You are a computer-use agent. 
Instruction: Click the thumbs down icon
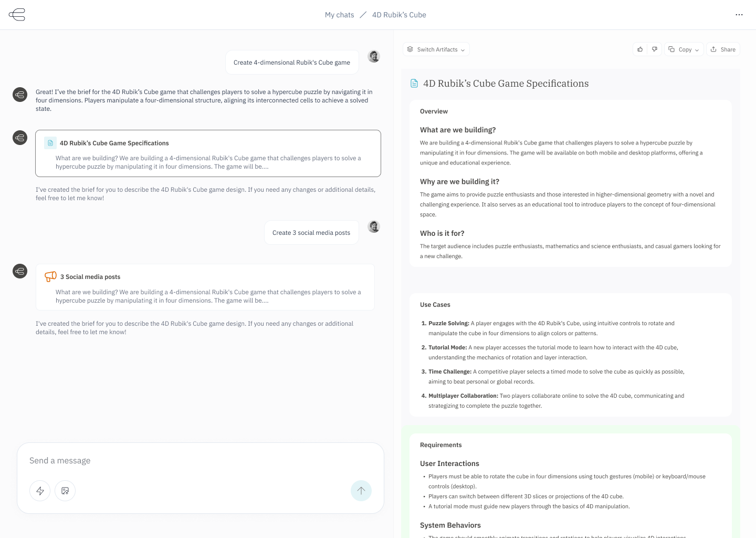pos(654,49)
